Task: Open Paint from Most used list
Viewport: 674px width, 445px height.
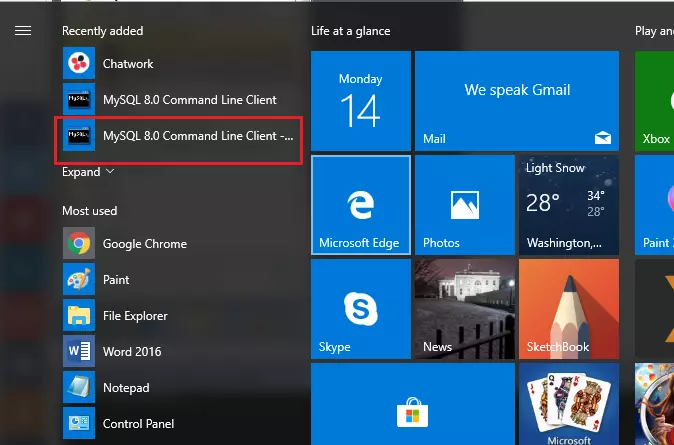Action: click(x=178, y=280)
